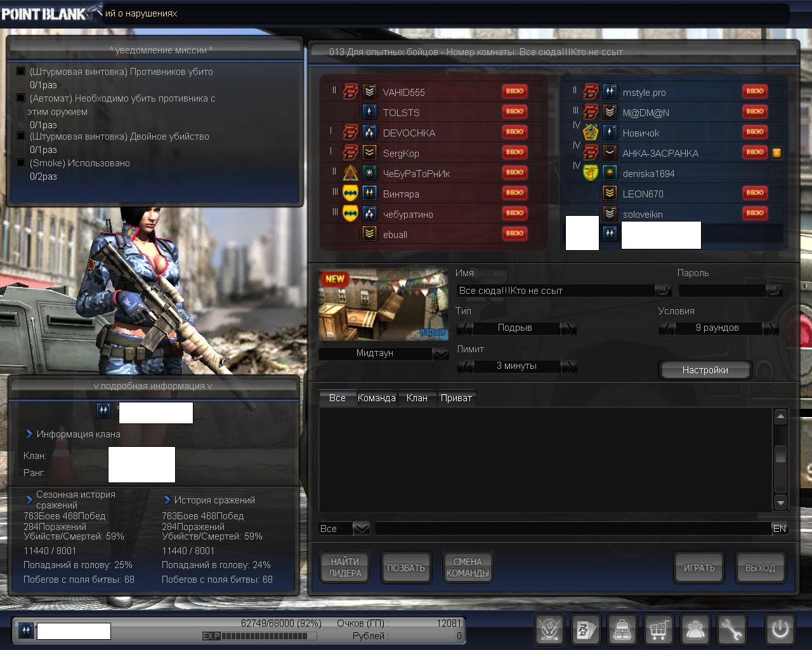Expand the Информация клана section
This screenshot has width=812, height=650.
coord(29,434)
